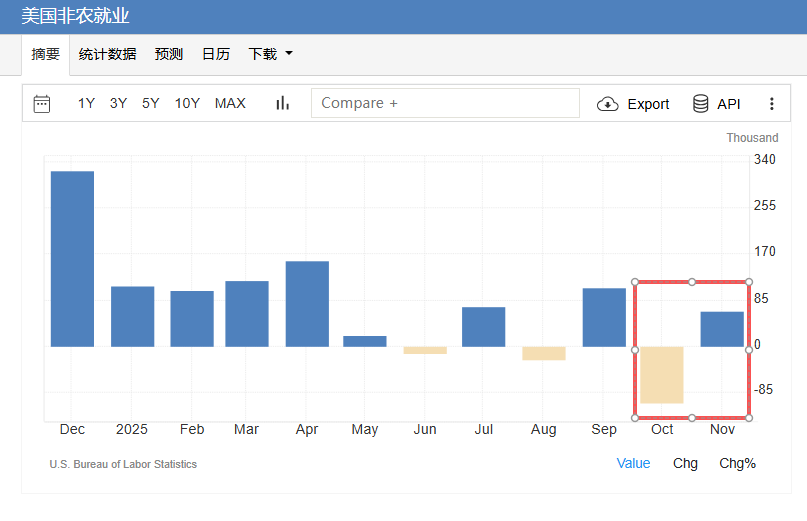Screen dimensions: 807x521
Task: Click the December bar in the chart
Action: (72, 259)
